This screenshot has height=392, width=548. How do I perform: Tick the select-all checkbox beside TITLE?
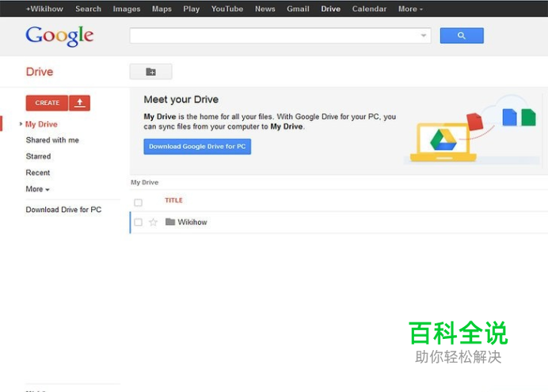point(138,202)
